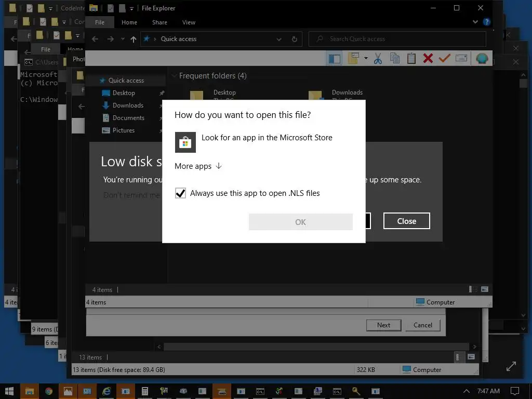Open File Explorer from the taskbar
The height and width of the screenshot is (399, 532).
[x=29, y=391]
